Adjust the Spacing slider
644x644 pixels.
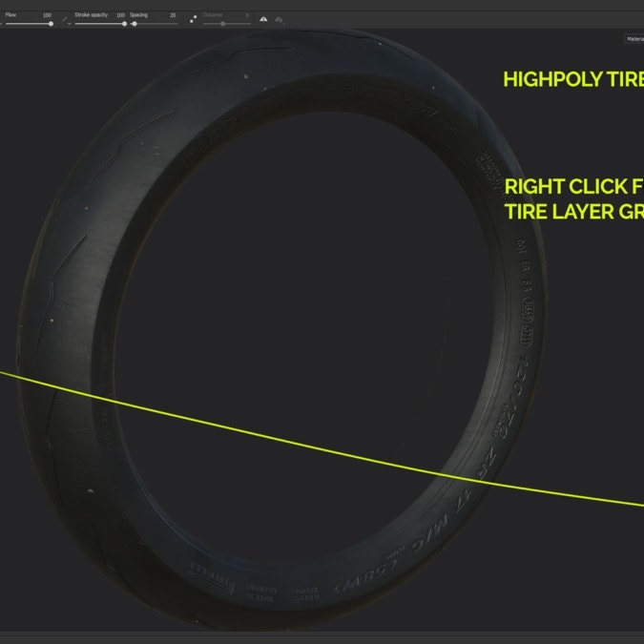(154, 24)
